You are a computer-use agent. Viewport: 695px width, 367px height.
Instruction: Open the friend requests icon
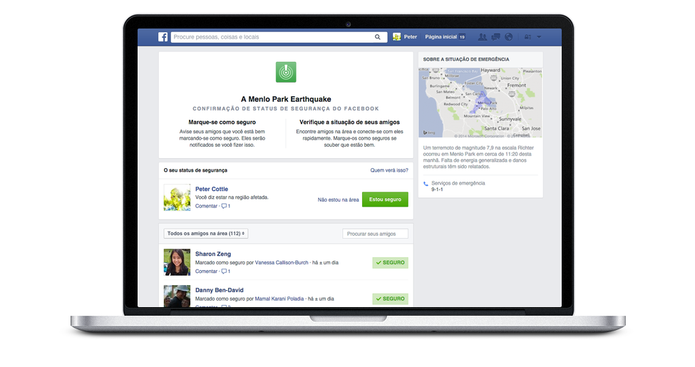[x=482, y=37]
